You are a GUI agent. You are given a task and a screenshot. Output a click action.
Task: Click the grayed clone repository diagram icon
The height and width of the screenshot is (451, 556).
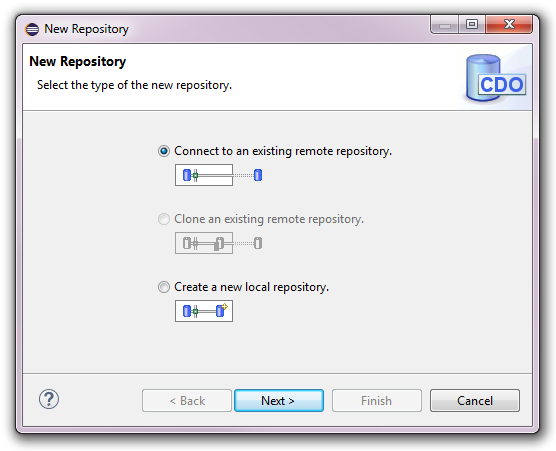pyautogui.click(x=204, y=243)
